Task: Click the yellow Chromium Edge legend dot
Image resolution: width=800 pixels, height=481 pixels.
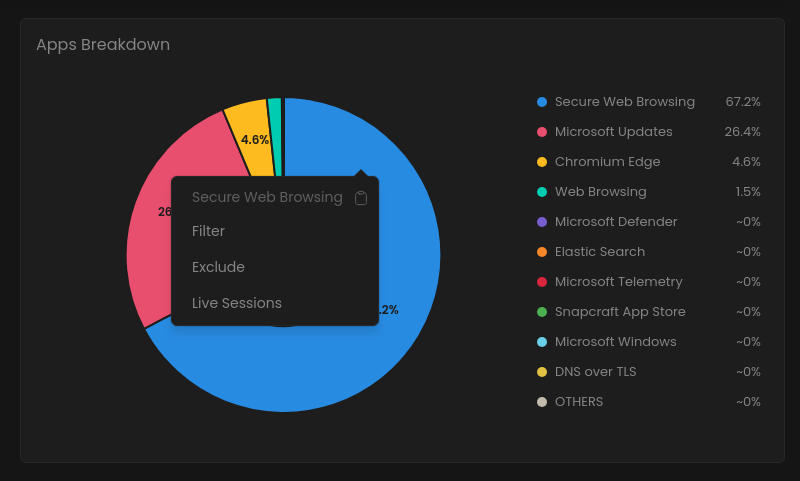Action: (542, 162)
